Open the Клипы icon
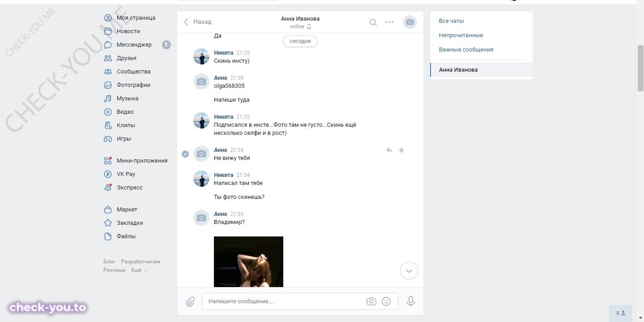644x322 pixels. point(108,125)
